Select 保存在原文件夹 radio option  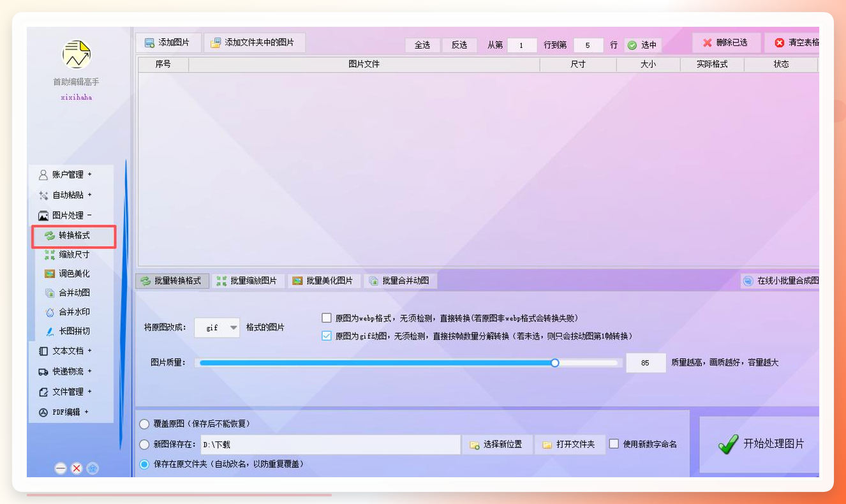point(144,464)
